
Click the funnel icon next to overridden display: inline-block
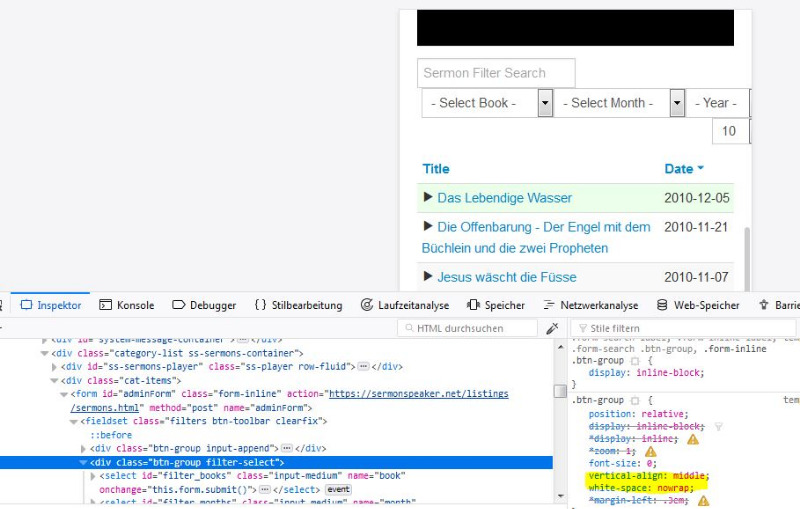tap(718, 426)
